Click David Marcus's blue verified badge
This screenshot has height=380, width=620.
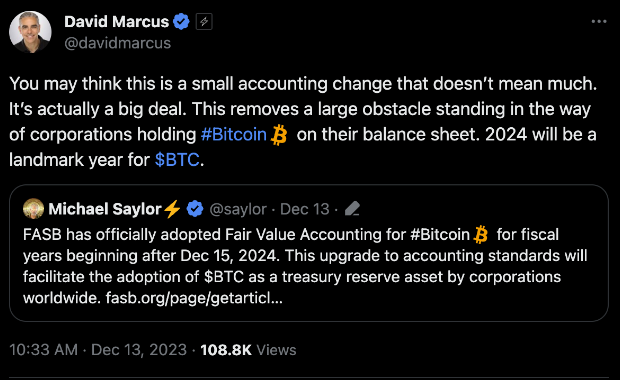(x=181, y=22)
